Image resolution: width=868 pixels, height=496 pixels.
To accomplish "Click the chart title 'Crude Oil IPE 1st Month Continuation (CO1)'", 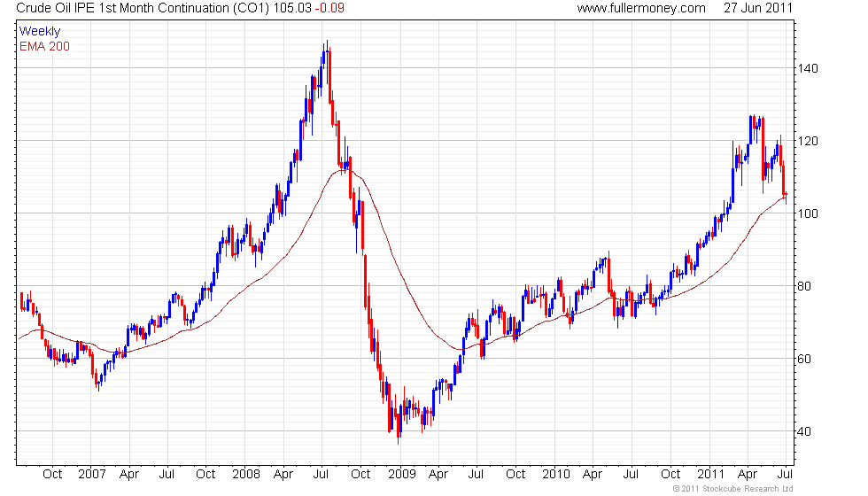I will 143,8.
